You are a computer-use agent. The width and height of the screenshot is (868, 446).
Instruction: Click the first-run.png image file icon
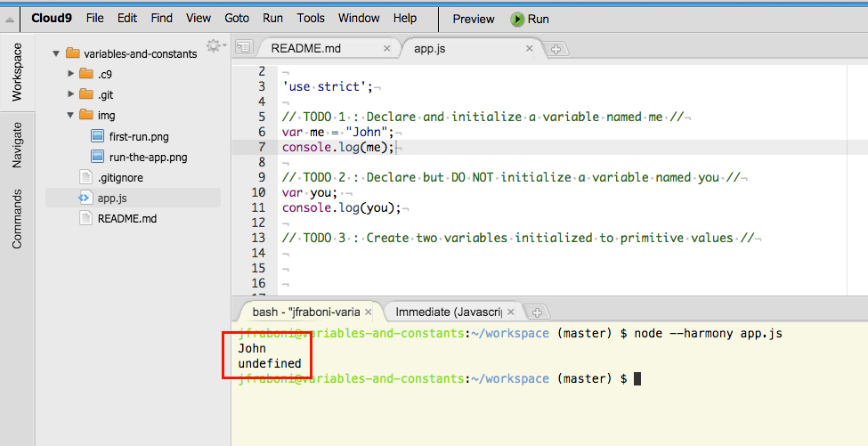pos(97,136)
